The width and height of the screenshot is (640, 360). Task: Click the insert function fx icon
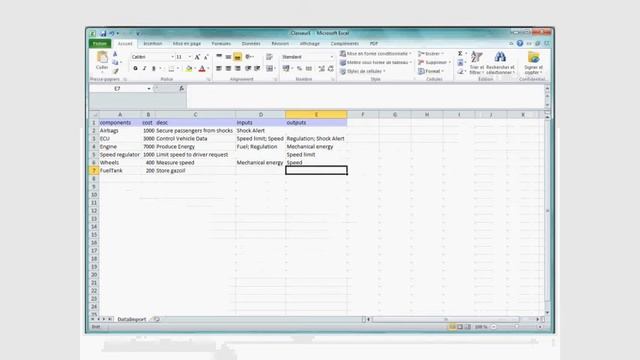pos(182,89)
